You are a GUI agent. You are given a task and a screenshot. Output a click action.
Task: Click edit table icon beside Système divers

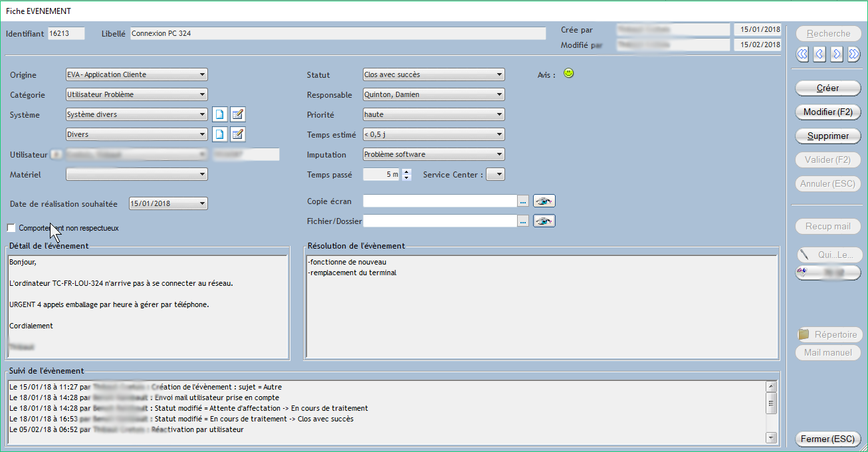(x=238, y=114)
